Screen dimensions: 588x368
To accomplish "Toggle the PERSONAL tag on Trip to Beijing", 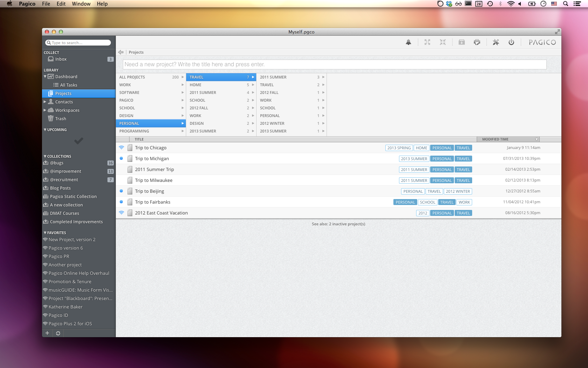I will tap(413, 191).
